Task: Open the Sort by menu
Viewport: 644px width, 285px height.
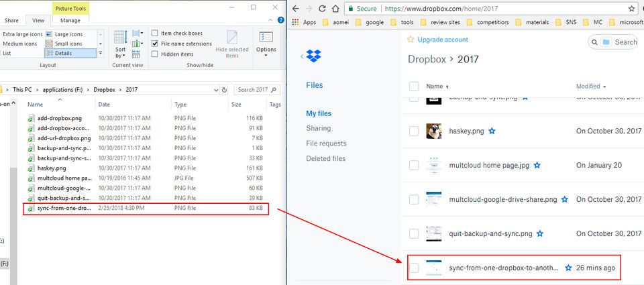Action: click(120, 44)
